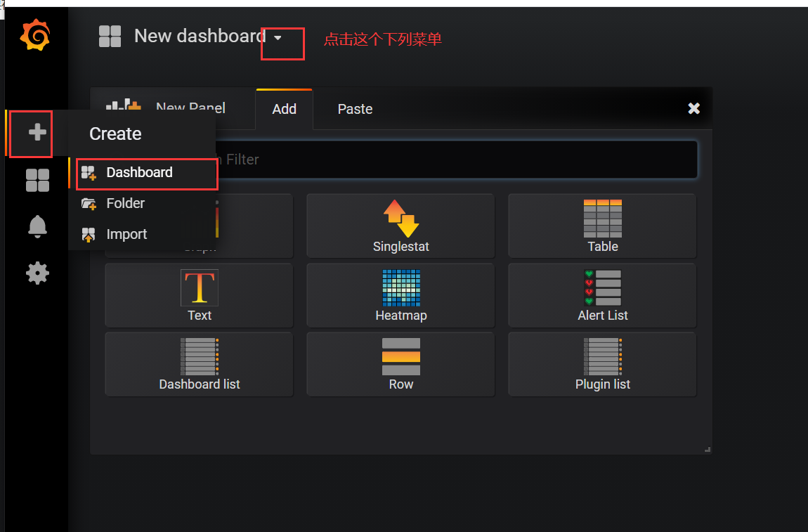Add a Singlestat panel
This screenshot has width=808, height=532.
(401, 226)
